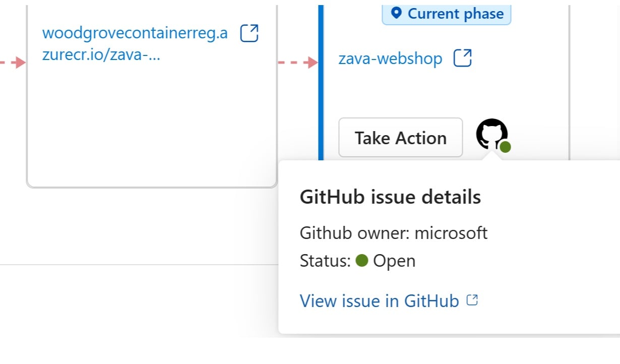
Task: Click the Status: Open row
Action: click(357, 261)
